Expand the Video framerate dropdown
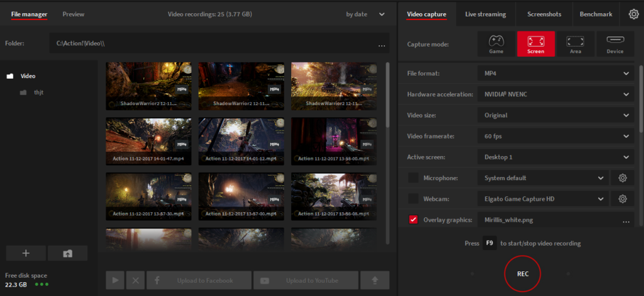The width and height of the screenshot is (644, 296). [555, 136]
